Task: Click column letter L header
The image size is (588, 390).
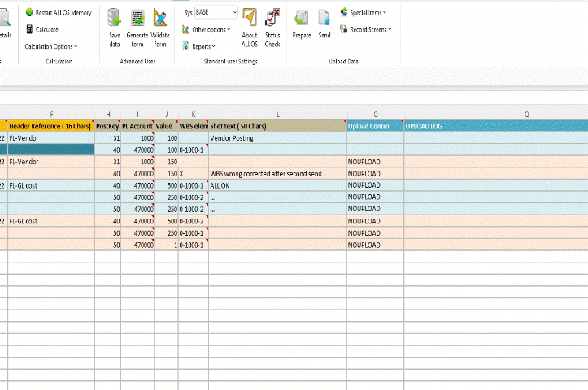Action: (x=277, y=115)
